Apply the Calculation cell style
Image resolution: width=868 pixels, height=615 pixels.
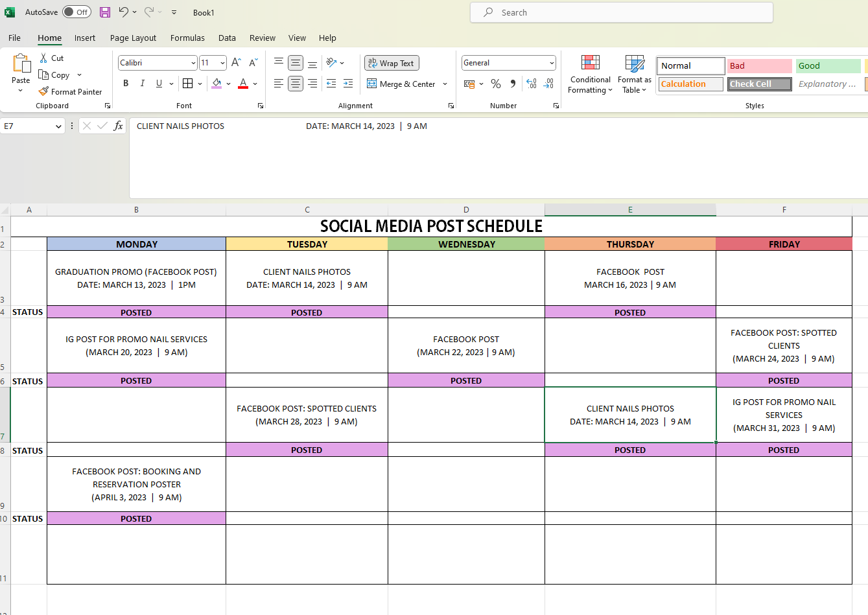tap(691, 84)
